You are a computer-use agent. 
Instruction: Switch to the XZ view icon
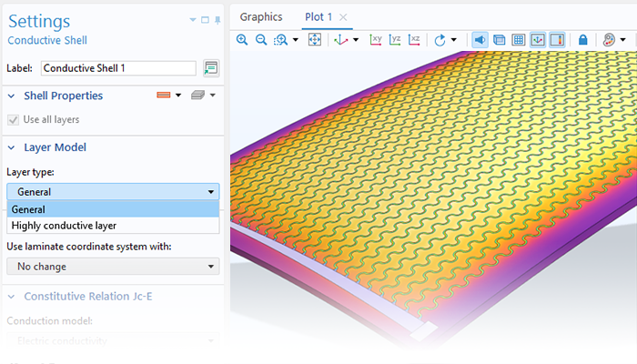coord(414,40)
